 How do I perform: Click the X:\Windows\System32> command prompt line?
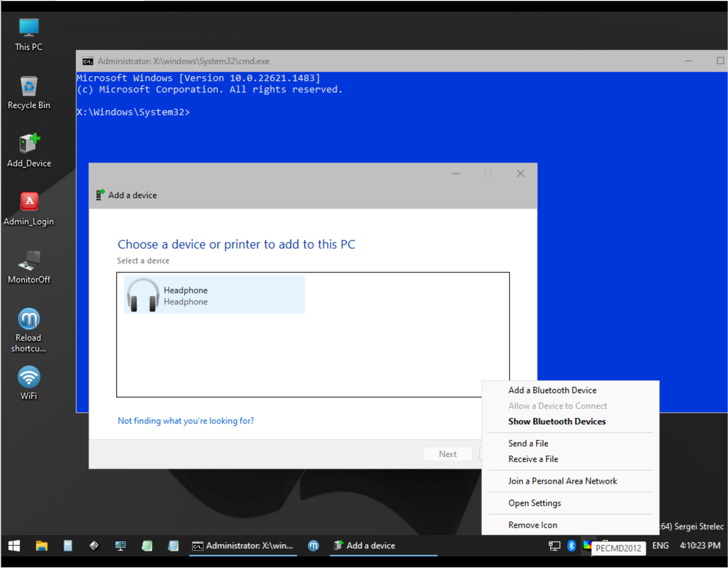click(x=133, y=112)
